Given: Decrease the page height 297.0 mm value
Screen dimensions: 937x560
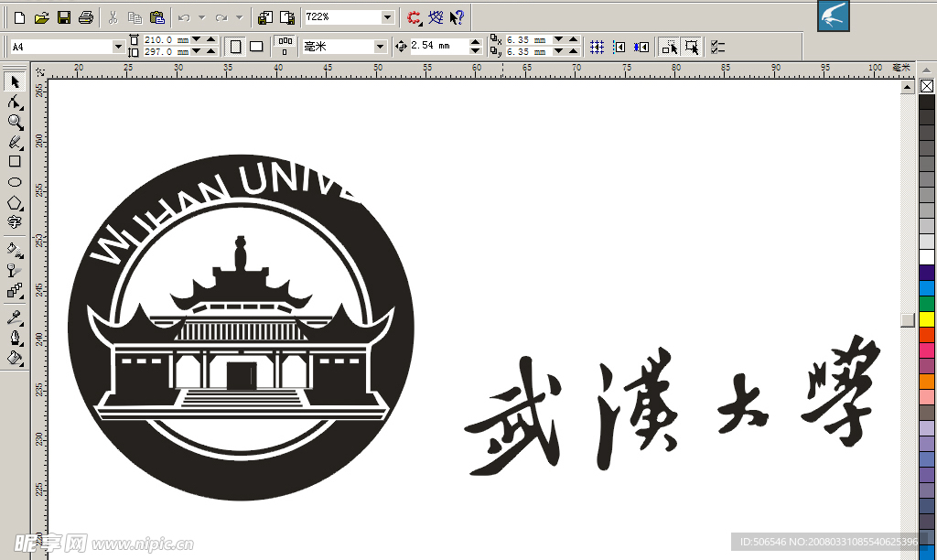Looking at the screenshot, I should pyautogui.click(x=196, y=52).
